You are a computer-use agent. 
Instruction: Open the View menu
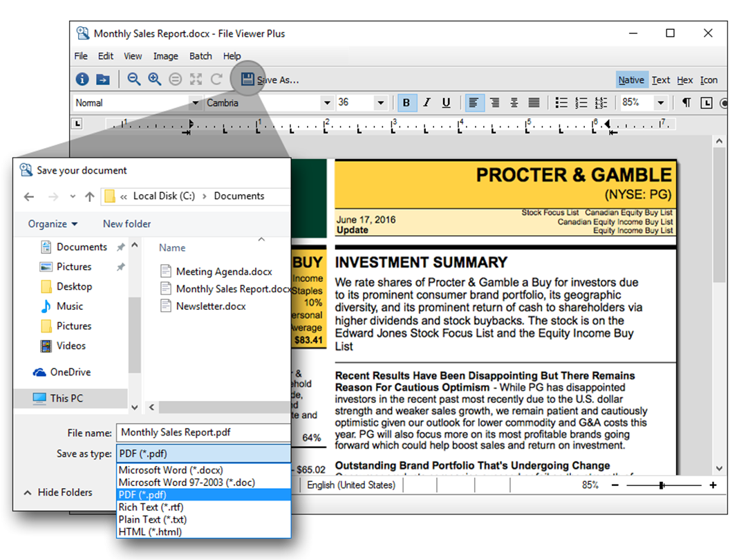(133, 56)
